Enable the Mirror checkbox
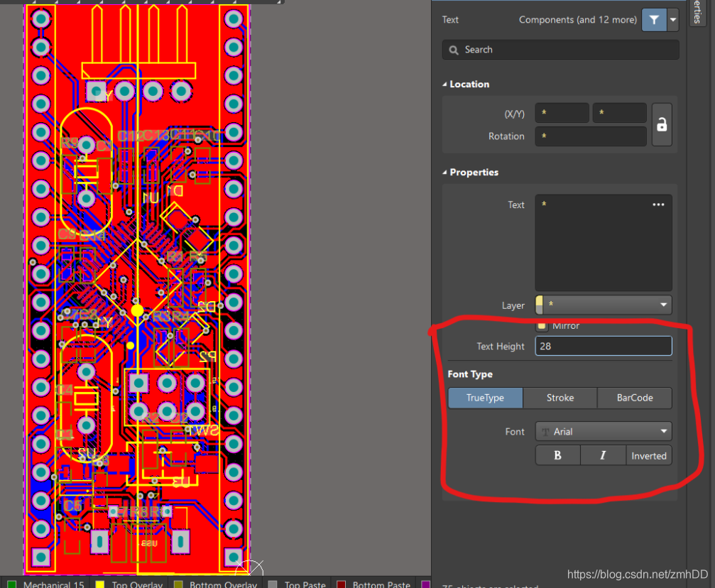The height and width of the screenshot is (588, 715). pos(542,326)
